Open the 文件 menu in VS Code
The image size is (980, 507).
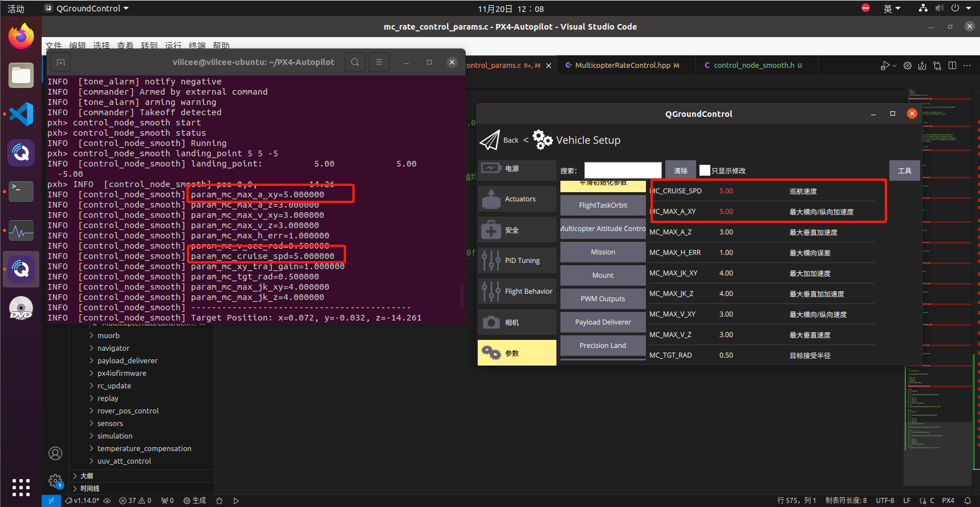coord(54,46)
